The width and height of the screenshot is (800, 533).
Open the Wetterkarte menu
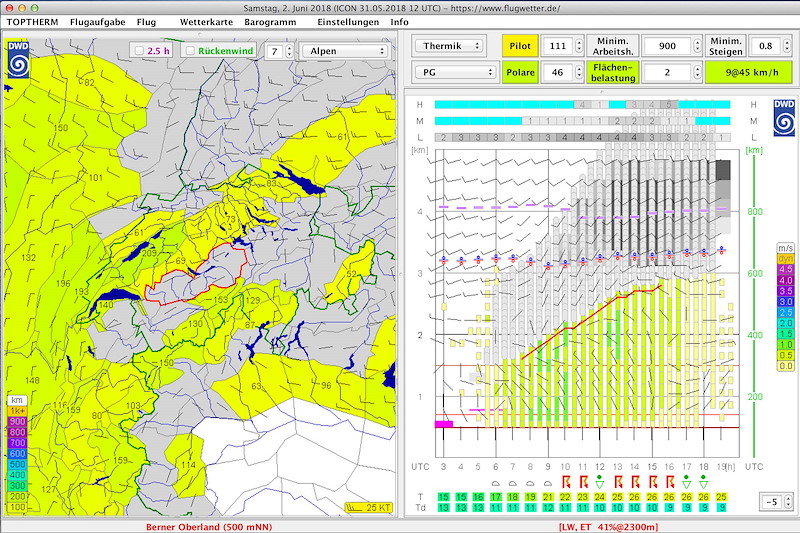coord(207,22)
